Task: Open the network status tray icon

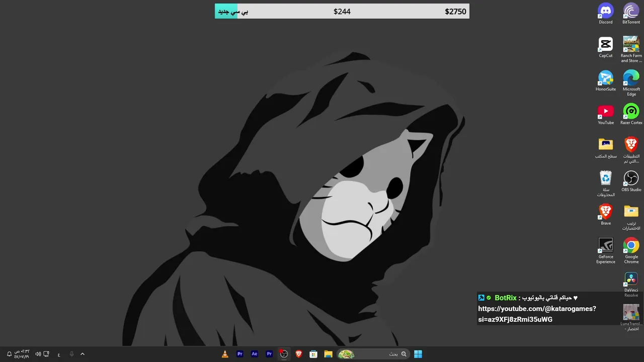Action: point(46,354)
